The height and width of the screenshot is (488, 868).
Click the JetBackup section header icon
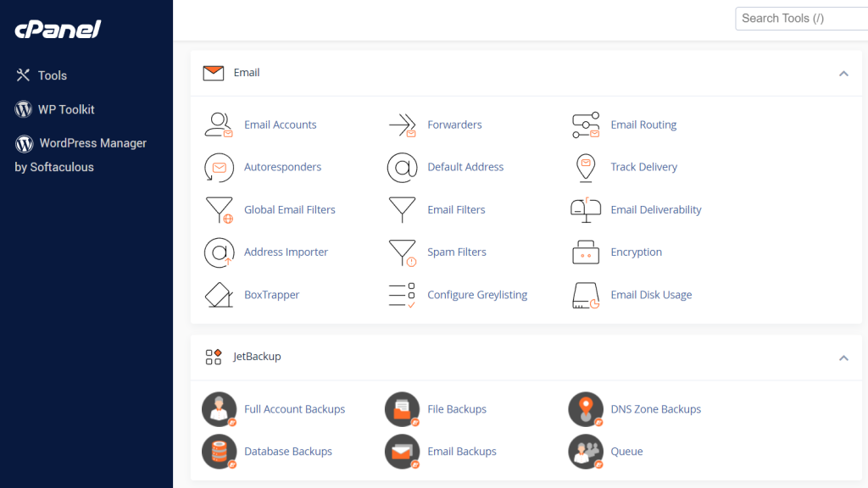point(213,357)
